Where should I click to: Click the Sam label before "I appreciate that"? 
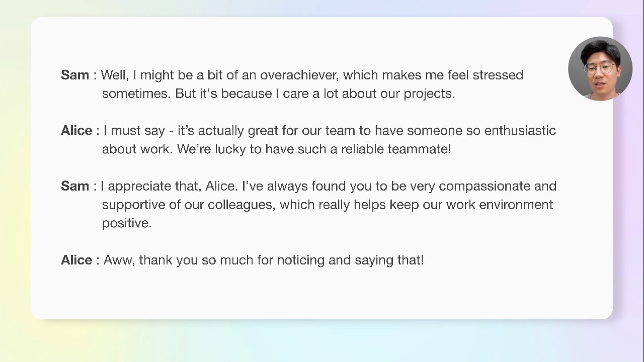(75, 186)
